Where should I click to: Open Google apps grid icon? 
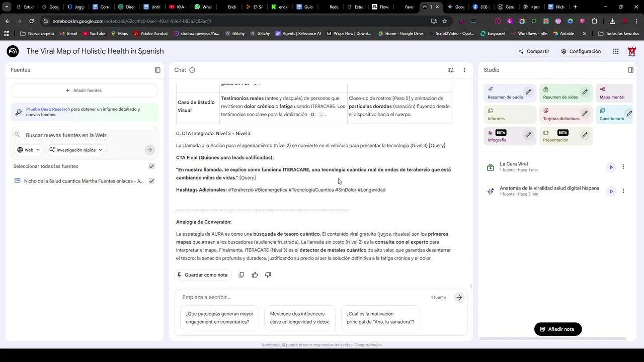click(x=616, y=51)
